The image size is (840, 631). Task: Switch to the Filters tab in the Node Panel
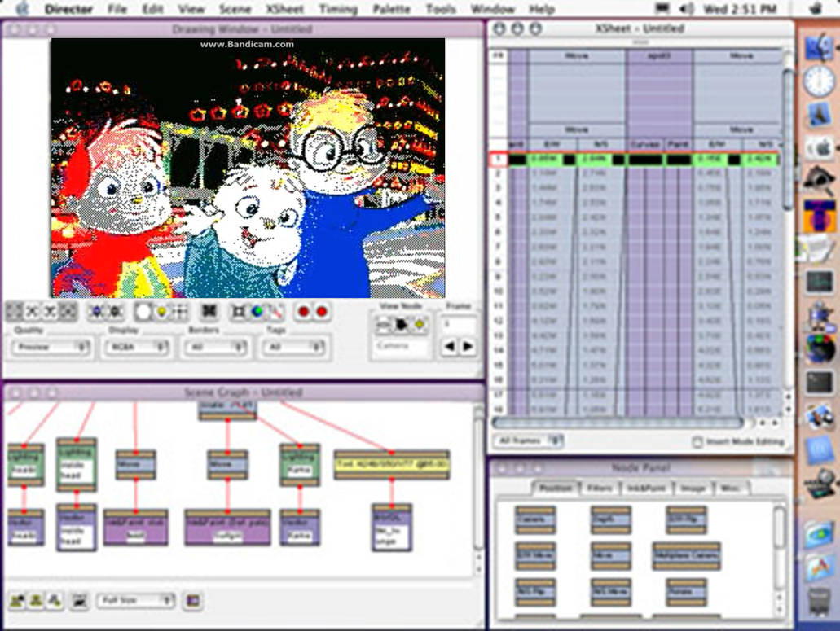click(x=599, y=488)
